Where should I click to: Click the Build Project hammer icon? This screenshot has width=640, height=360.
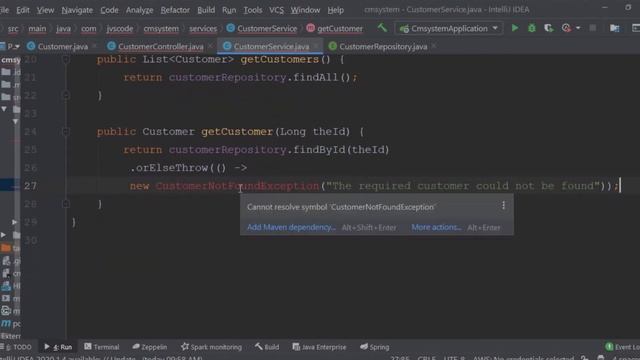(382, 28)
